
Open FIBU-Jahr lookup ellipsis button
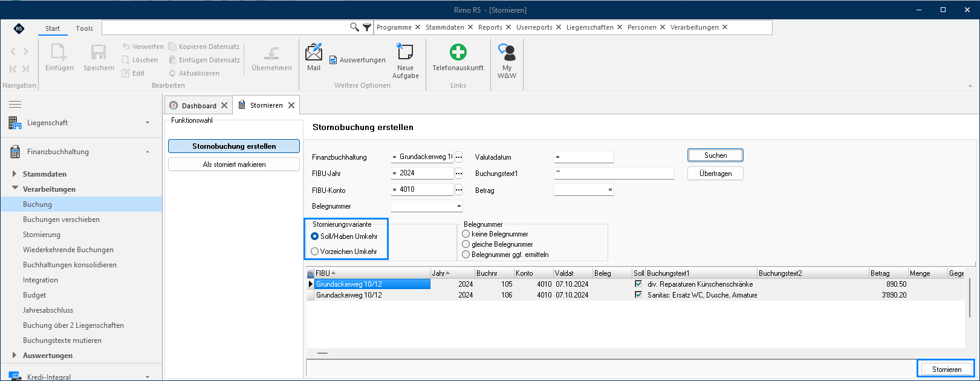[459, 174]
